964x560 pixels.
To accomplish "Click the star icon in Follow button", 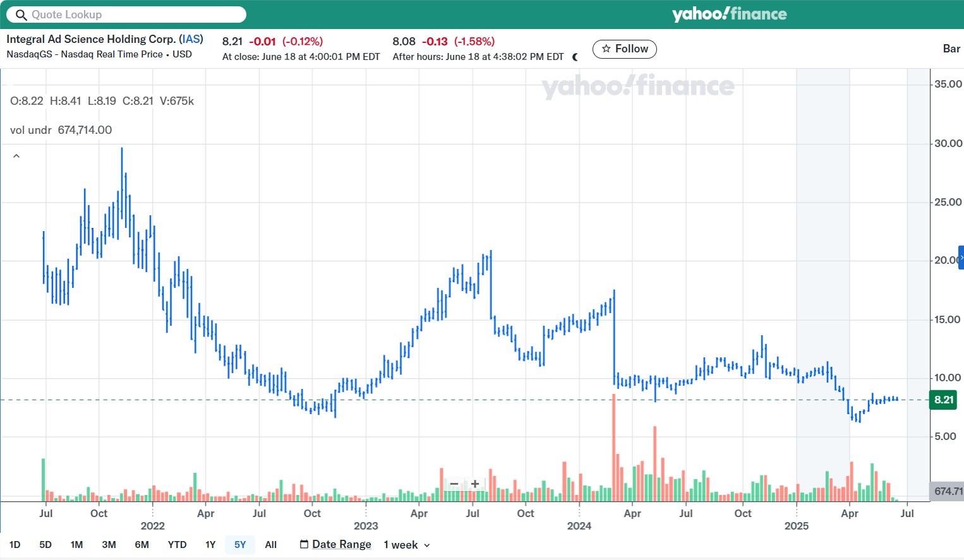I will [606, 49].
